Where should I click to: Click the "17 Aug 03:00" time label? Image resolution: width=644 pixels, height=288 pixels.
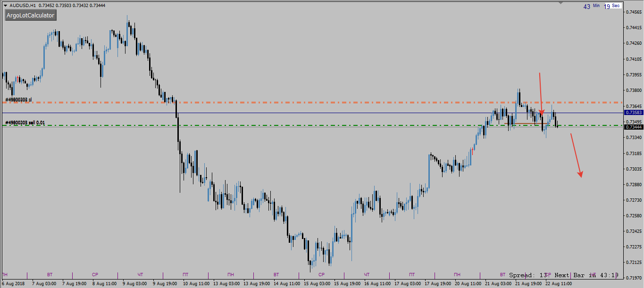(x=408, y=284)
